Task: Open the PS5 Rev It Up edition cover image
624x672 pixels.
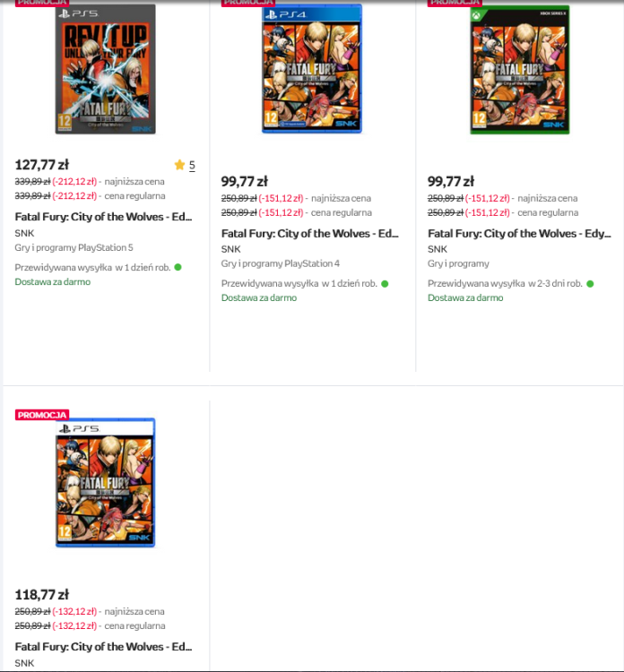Action: [x=106, y=69]
